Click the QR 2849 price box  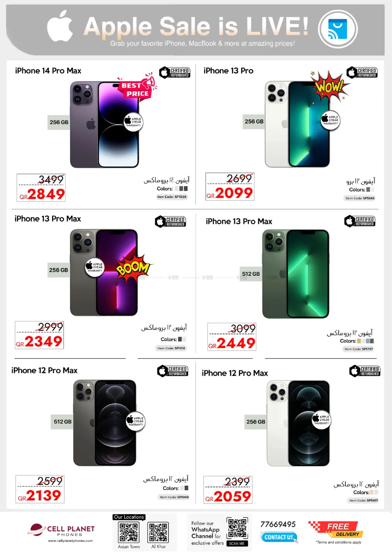41,188
